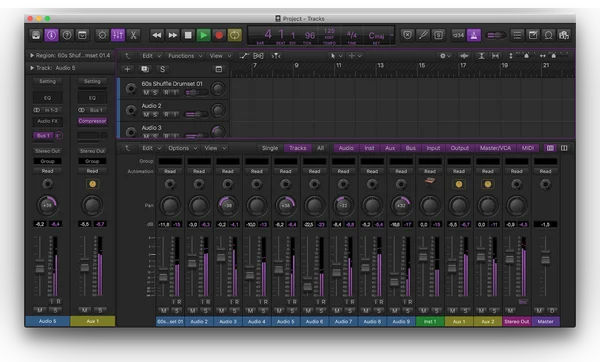Open the Loop Browser button

(548, 35)
